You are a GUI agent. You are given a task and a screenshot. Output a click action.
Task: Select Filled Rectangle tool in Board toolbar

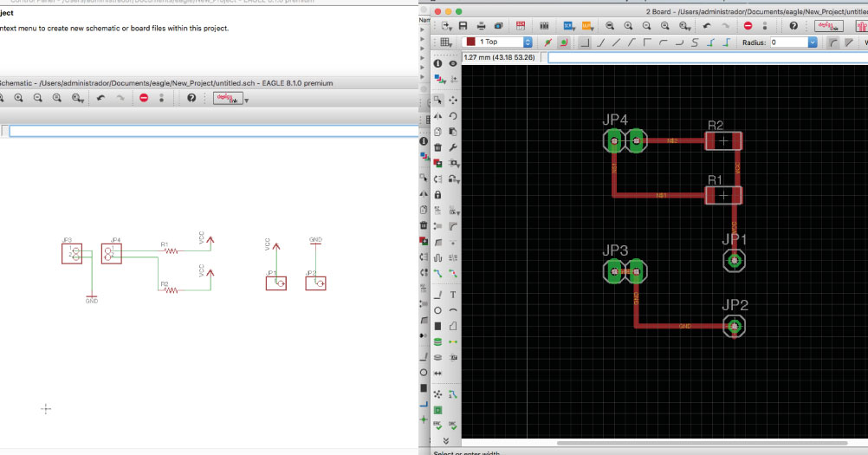coord(437,326)
